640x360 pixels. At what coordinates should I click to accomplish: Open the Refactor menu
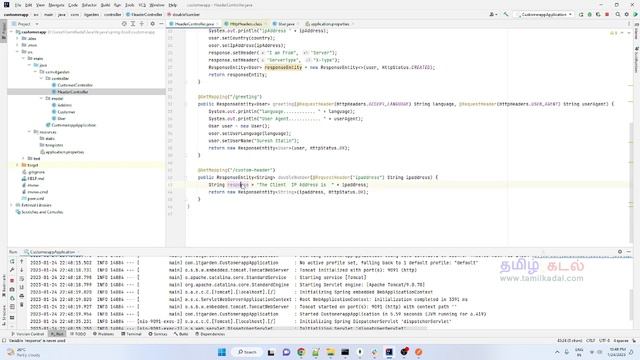click(x=89, y=5)
